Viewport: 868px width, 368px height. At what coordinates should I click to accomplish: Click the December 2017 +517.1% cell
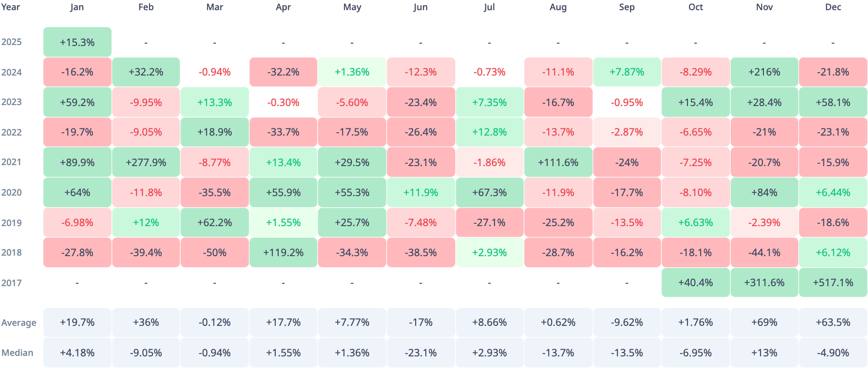tap(833, 283)
